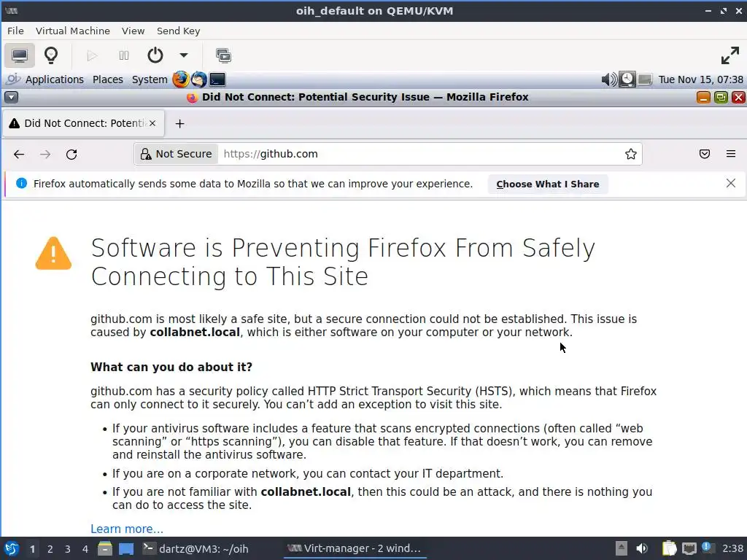Click the Virt-manager taskbar entry
747x560 pixels.
tap(355, 548)
